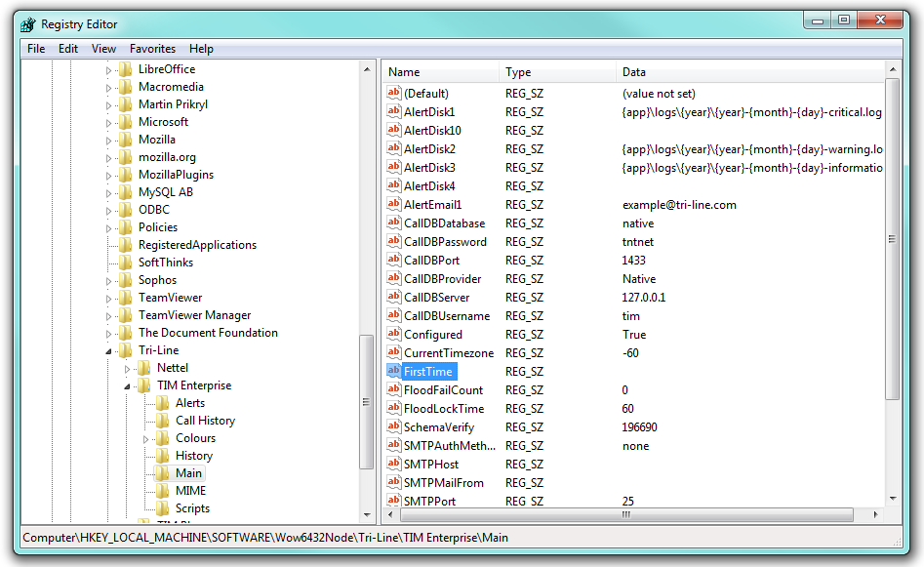Image resolution: width=924 pixels, height=567 pixels.
Task: Click the icon next to CallDBPassword
Action: pos(394,242)
